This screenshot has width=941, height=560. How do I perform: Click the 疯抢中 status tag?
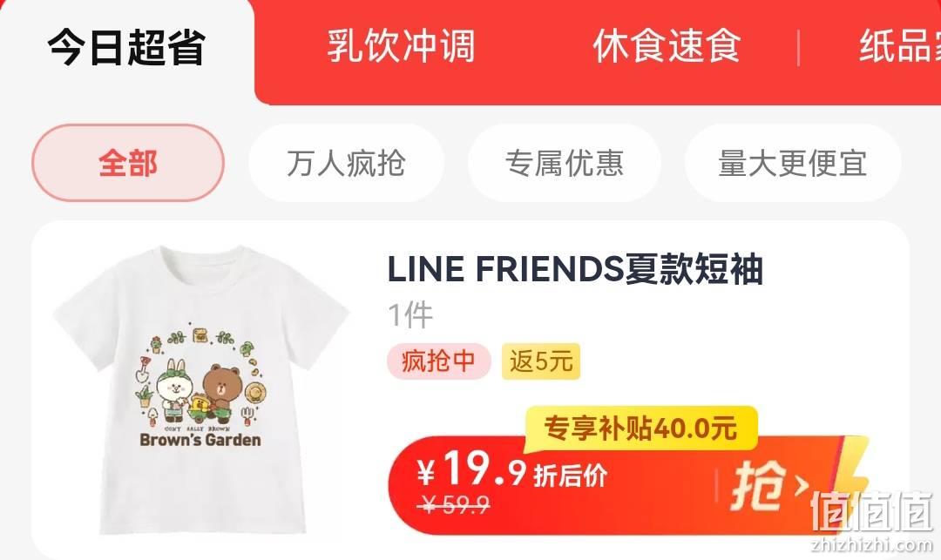pos(438,361)
